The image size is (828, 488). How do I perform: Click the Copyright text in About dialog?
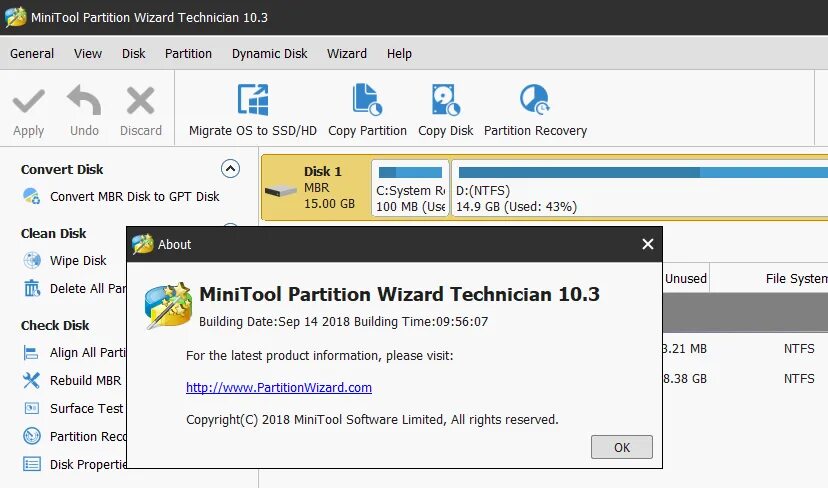point(372,419)
